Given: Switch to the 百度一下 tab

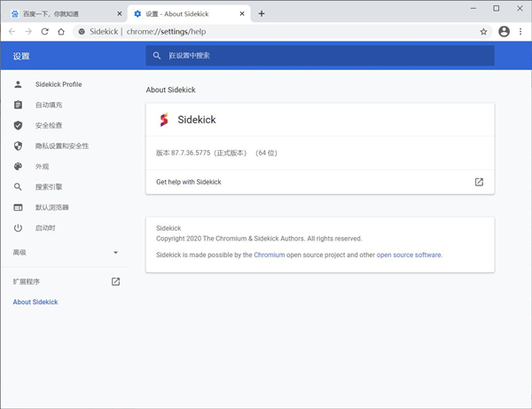Looking at the screenshot, I should pos(58,14).
